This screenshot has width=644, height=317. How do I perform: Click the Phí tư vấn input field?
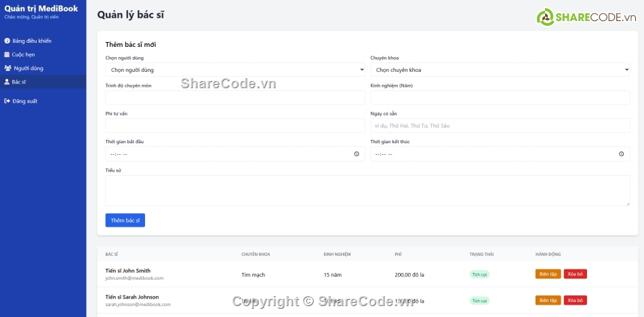pyautogui.click(x=235, y=126)
